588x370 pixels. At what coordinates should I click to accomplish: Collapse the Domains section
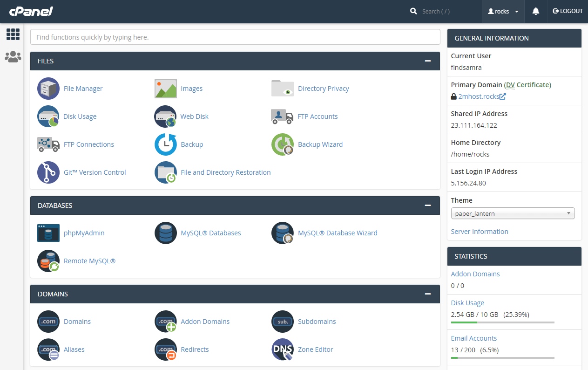coord(428,294)
